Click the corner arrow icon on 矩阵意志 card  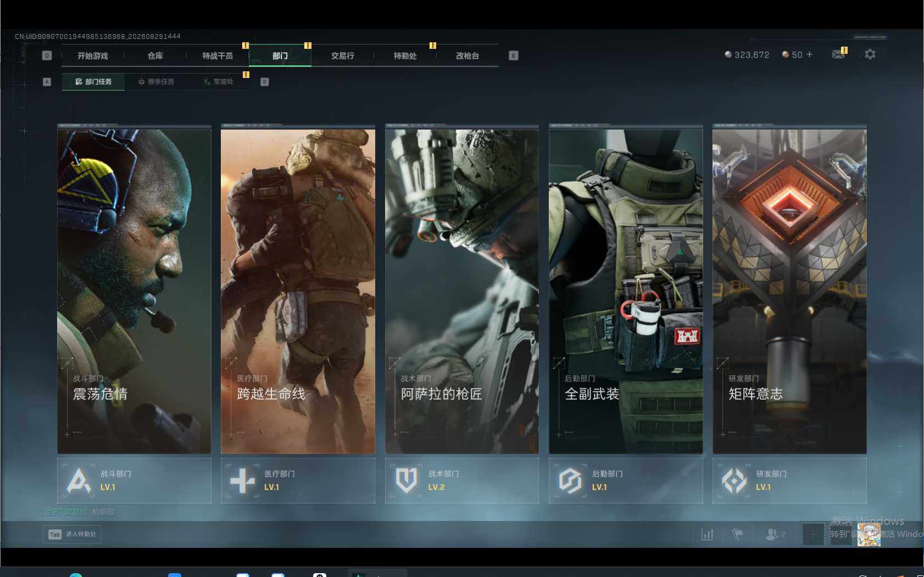pos(722,363)
